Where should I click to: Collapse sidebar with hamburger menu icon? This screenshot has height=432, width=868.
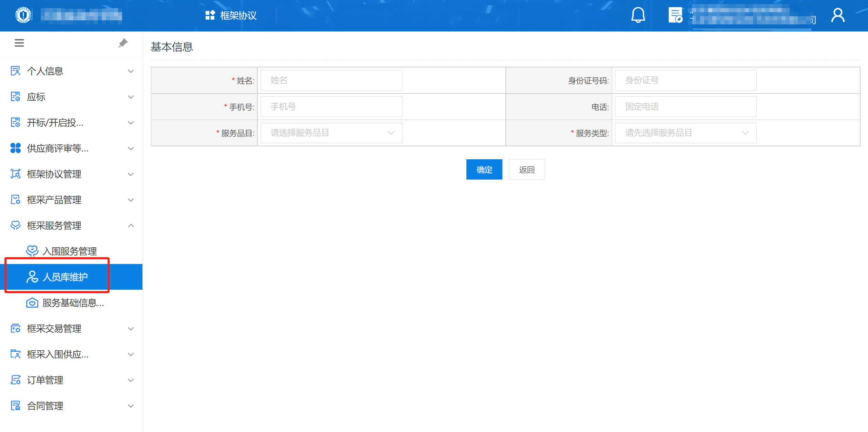pyautogui.click(x=19, y=43)
